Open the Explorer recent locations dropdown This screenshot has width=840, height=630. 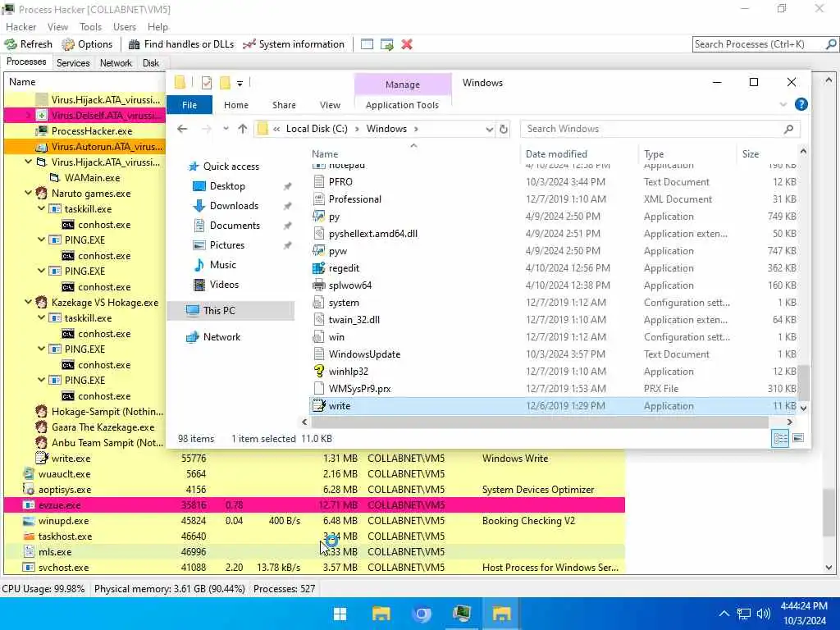click(x=226, y=129)
